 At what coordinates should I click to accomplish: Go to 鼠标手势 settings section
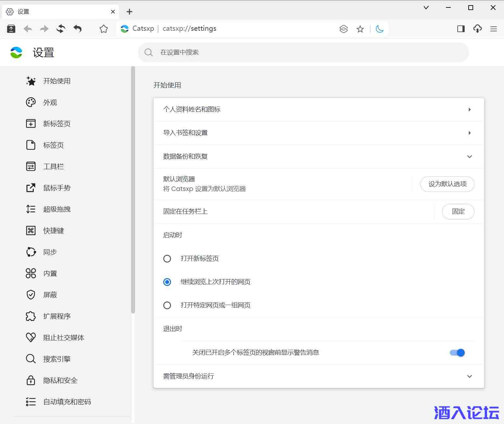tap(57, 188)
